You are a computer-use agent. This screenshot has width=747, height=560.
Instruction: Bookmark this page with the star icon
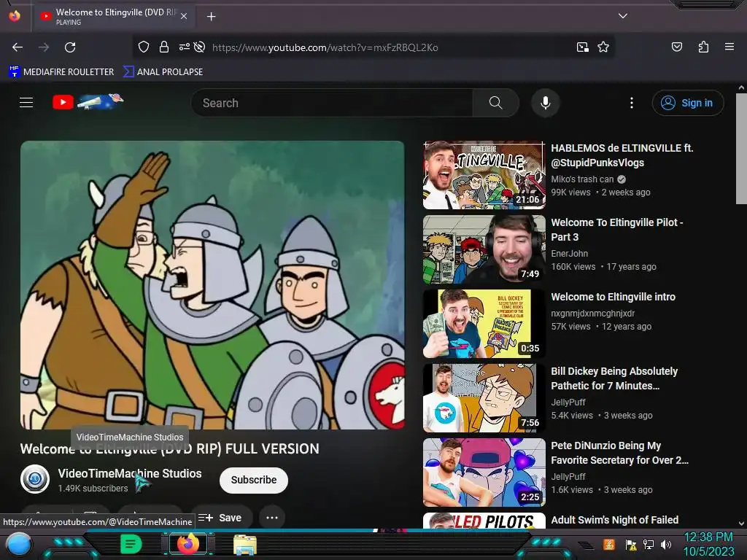pos(603,47)
